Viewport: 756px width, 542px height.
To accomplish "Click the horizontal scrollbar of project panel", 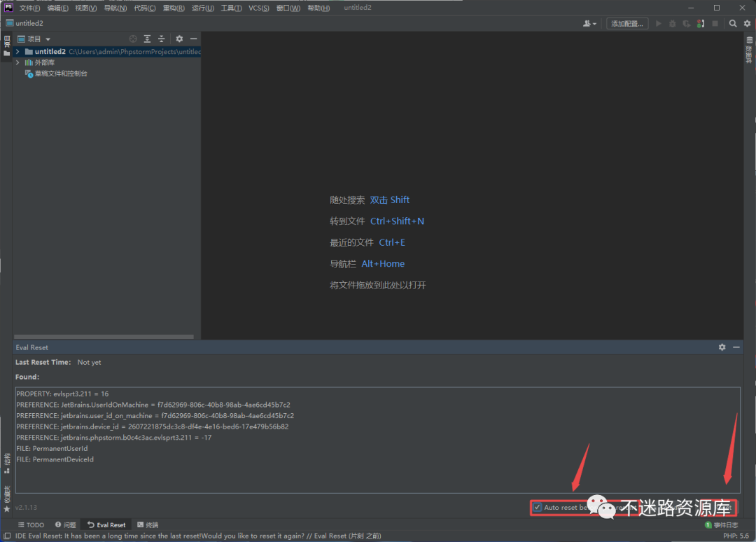I will (104, 337).
